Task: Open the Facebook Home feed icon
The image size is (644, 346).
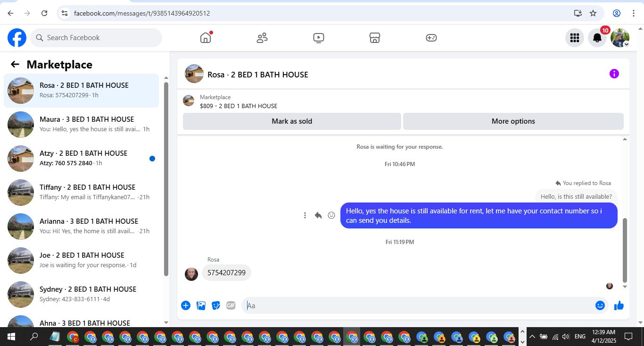Action: click(206, 38)
